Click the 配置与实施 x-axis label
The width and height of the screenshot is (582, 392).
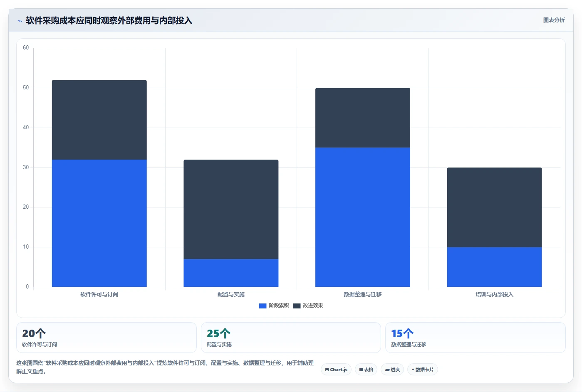(x=231, y=294)
